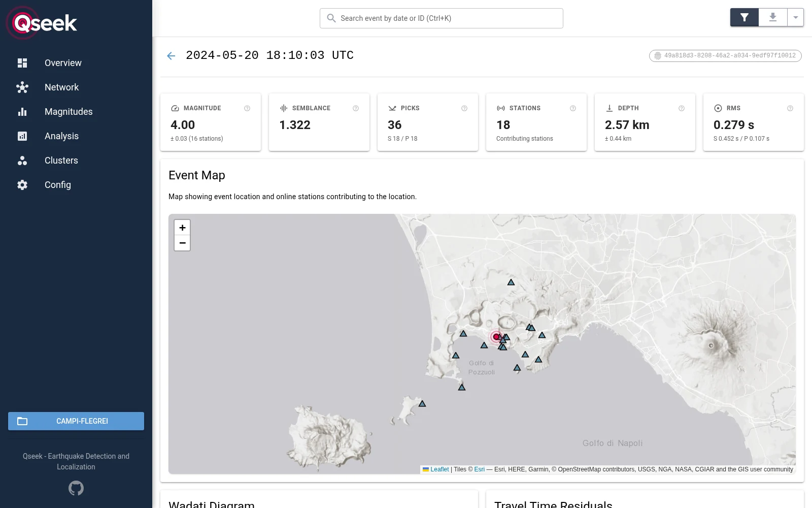The image size is (812, 508).
Task: Click the red event epicenter marker
Action: coord(496,337)
